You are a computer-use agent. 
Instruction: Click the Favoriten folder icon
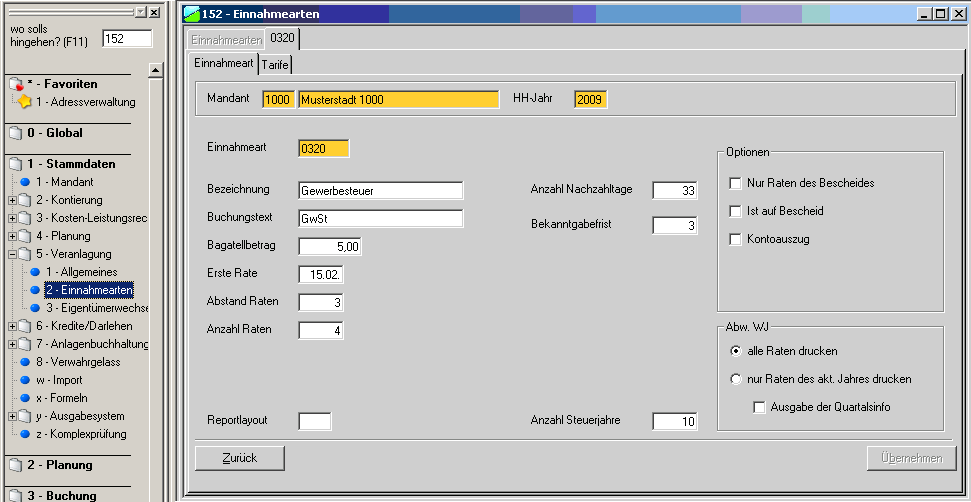[16, 85]
